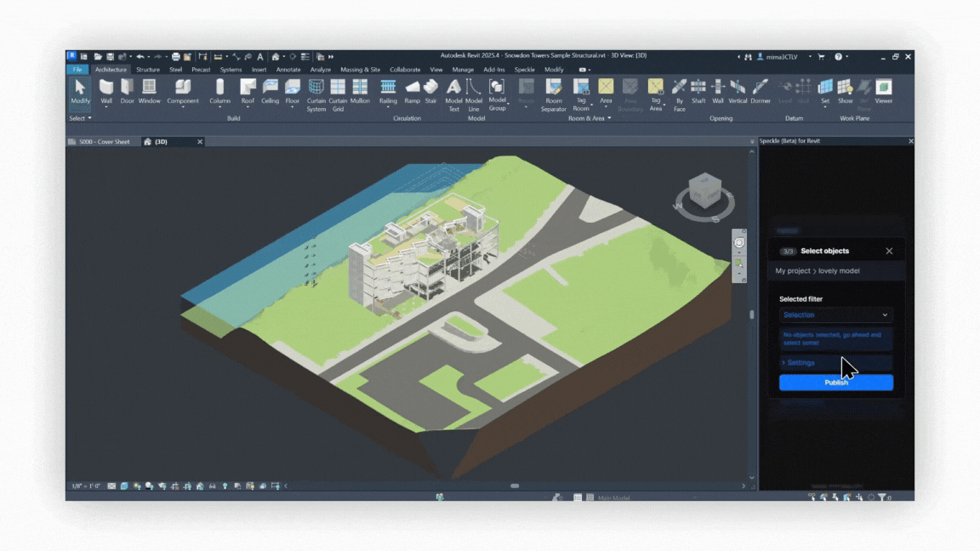
Task: Click the lovely model breadcrumb
Action: [x=839, y=271]
